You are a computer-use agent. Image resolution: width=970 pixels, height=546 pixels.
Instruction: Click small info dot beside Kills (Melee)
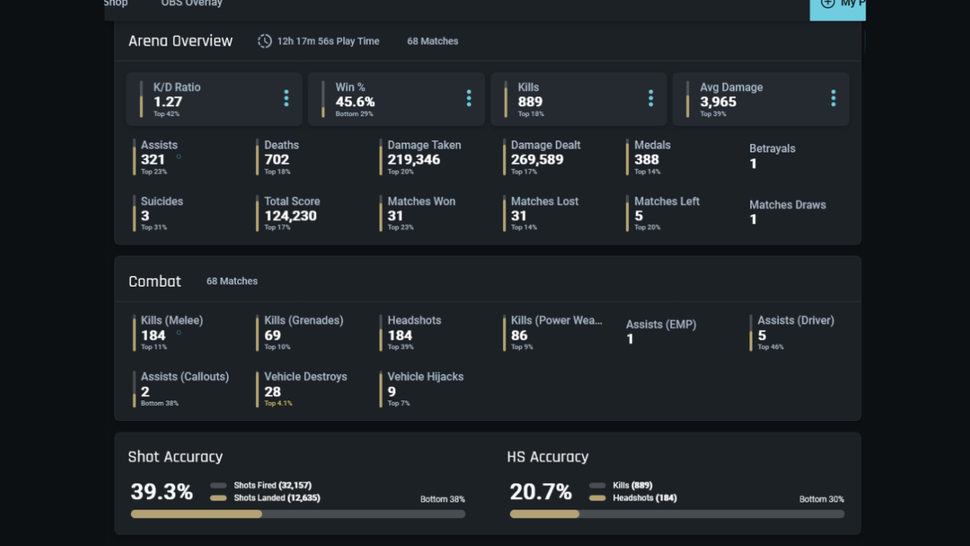point(179,333)
